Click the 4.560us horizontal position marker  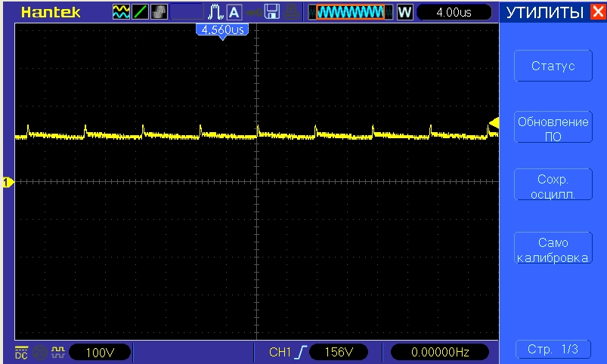221,30
